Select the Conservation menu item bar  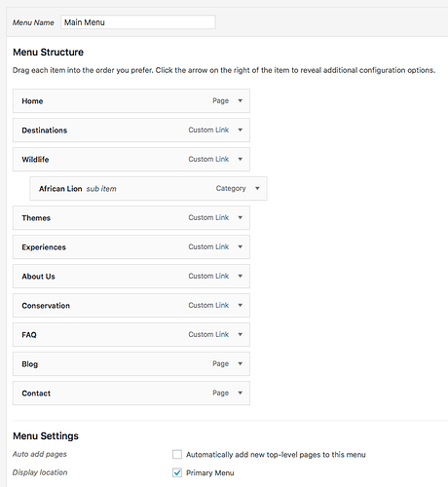[x=131, y=306]
